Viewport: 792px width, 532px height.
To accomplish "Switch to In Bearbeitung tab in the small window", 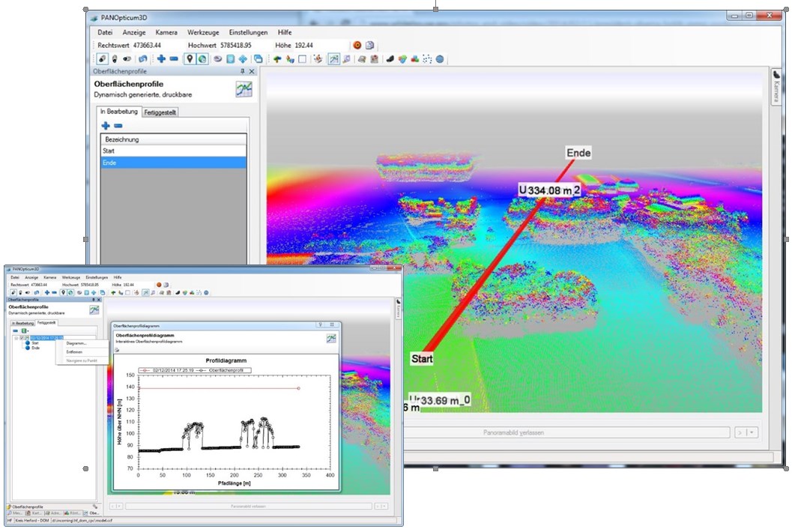I will tap(22, 324).
